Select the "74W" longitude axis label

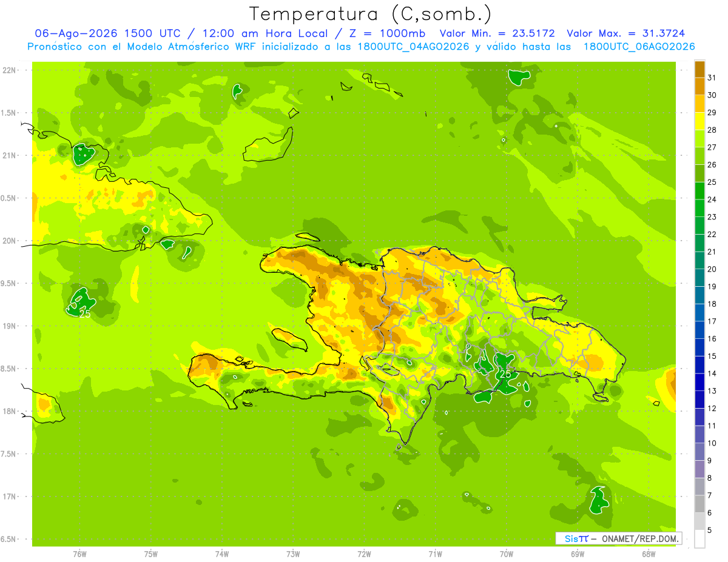[x=222, y=554]
